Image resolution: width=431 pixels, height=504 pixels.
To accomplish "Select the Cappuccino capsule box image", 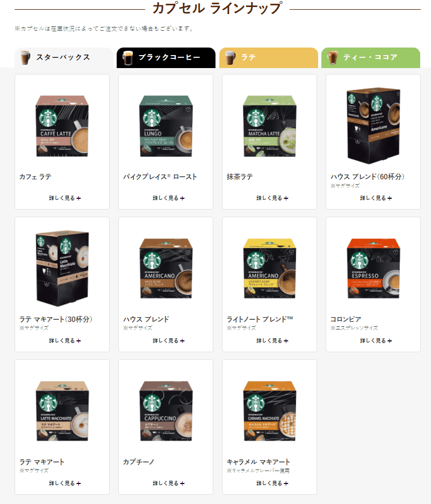I will [x=166, y=411].
